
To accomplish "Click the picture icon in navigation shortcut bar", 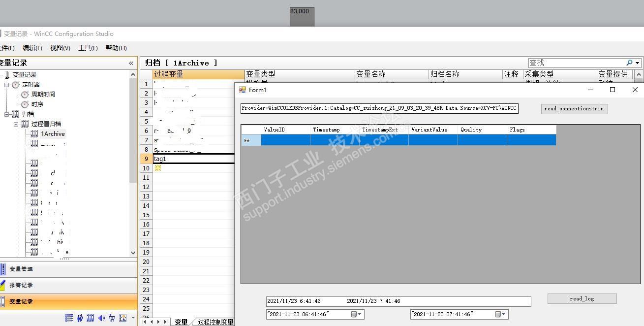I will click(x=123, y=318).
